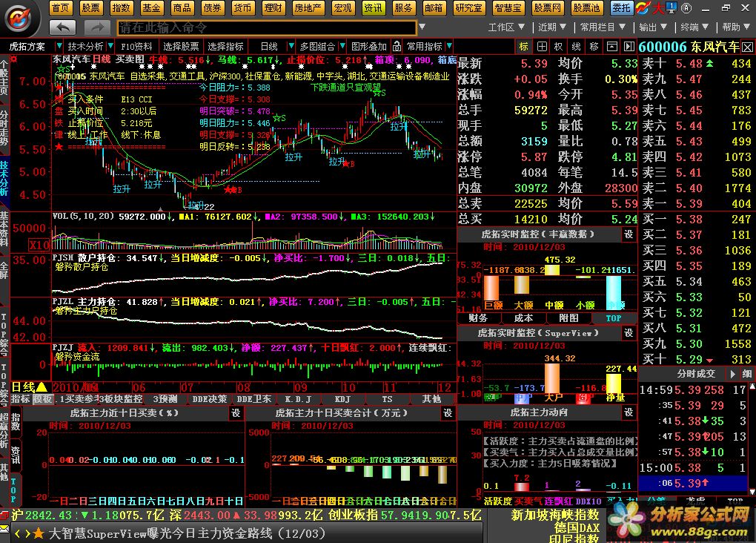Expand the 日线 period dropdown arrow
Screen dimensions: 756x543
point(291,46)
